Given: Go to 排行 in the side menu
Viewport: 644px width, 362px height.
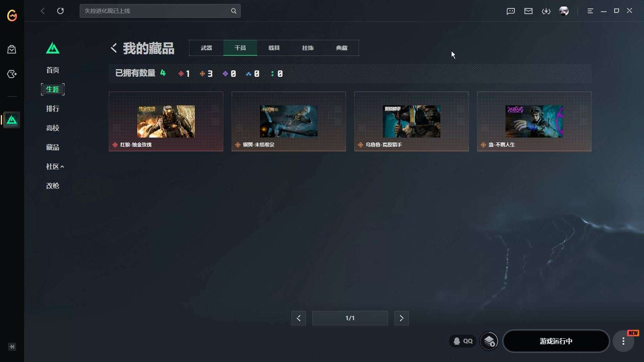Looking at the screenshot, I should (x=53, y=109).
